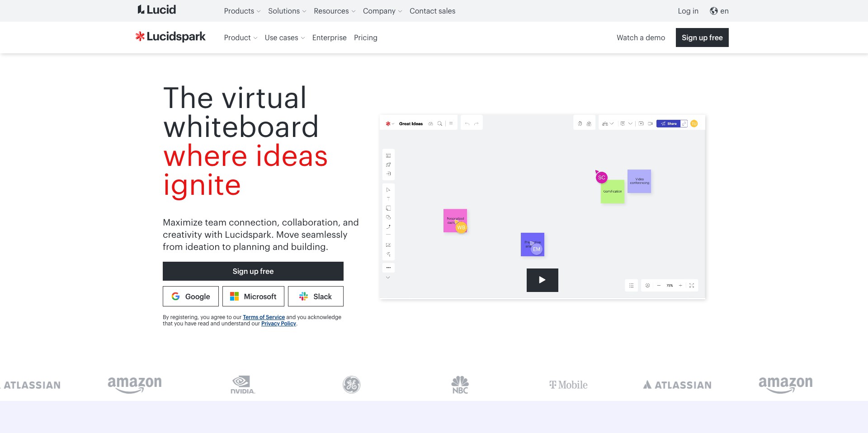Open the Watch a demo link

click(641, 38)
